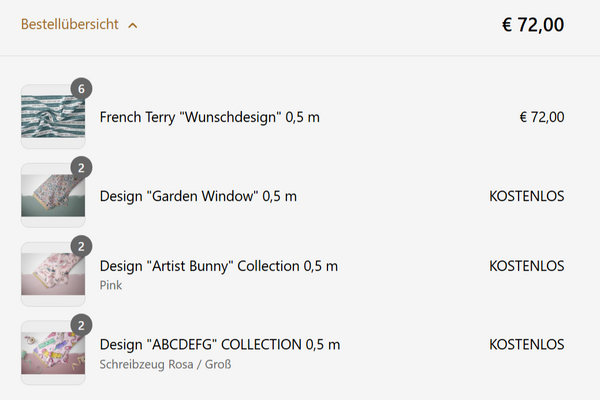Click the ABCDEFG quantity badge

coord(81,325)
